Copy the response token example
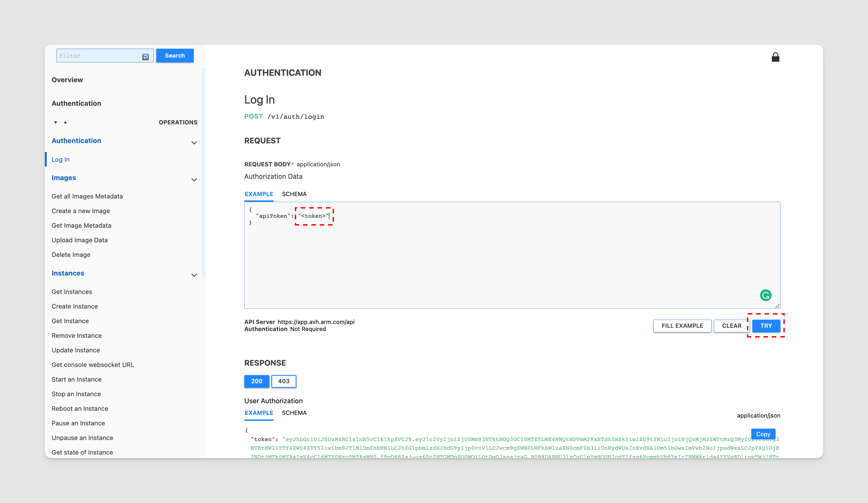The width and height of the screenshot is (868, 503). click(763, 434)
